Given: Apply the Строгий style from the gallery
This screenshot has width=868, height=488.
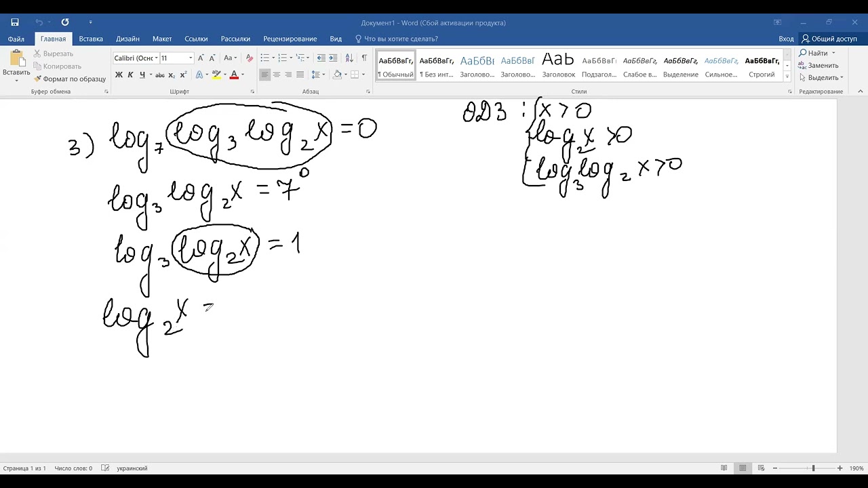Looking at the screenshot, I should click(762, 66).
